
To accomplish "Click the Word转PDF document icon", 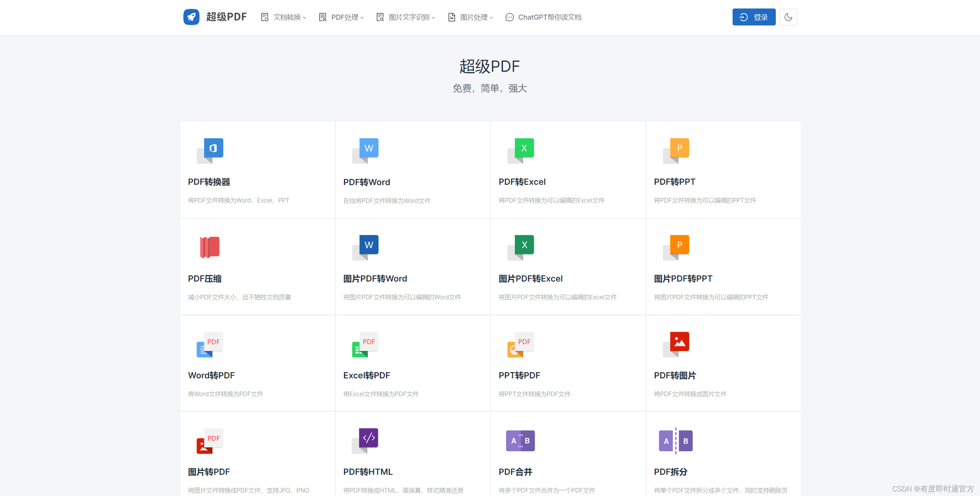I will (210, 344).
